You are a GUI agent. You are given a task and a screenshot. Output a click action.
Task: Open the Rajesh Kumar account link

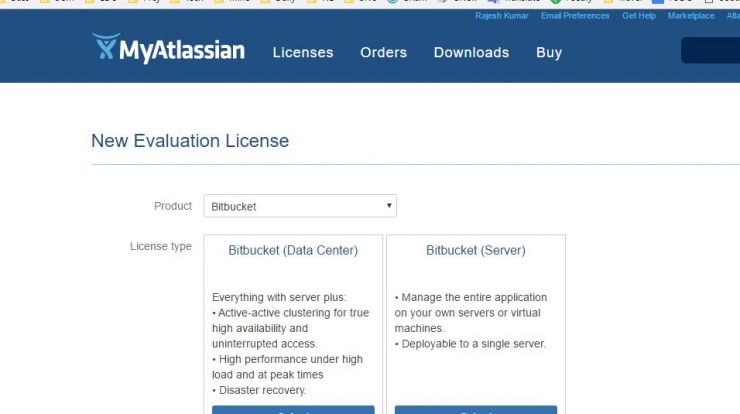pyautogui.click(x=501, y=16)
